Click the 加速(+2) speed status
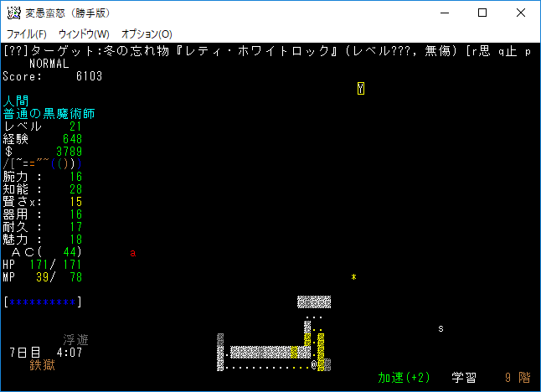This screenshot has height=392, width=541. (404, 378)
